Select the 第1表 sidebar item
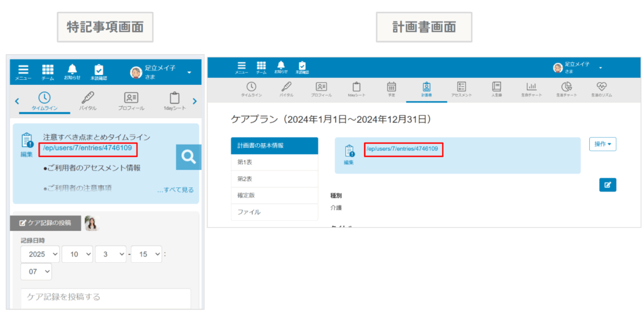 274,162
